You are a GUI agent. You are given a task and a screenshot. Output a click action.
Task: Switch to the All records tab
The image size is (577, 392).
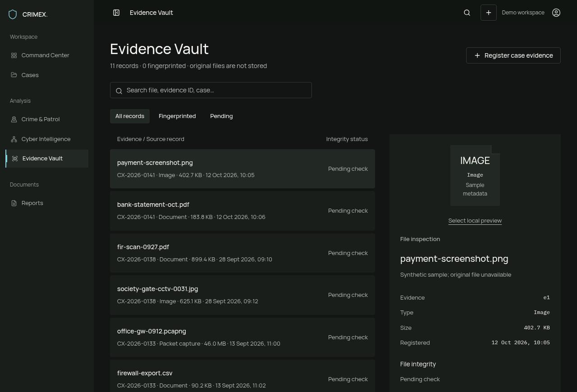tap(130, 116)
